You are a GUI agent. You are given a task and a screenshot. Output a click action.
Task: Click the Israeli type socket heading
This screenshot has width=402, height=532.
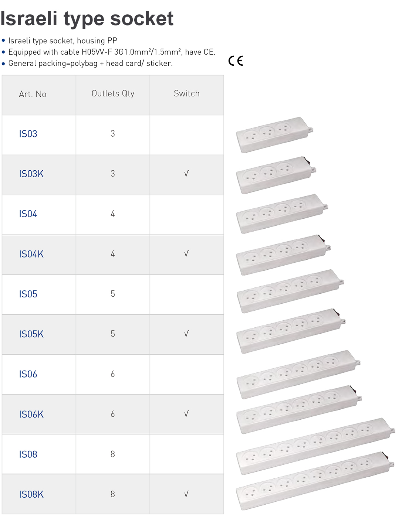[87, 18]
